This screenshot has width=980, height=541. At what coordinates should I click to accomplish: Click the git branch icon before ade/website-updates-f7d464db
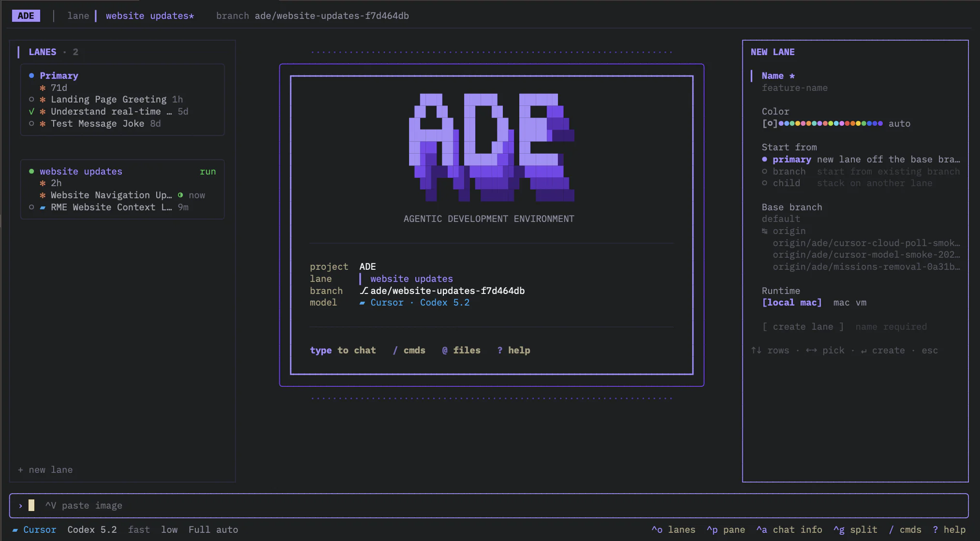(364, 291)
